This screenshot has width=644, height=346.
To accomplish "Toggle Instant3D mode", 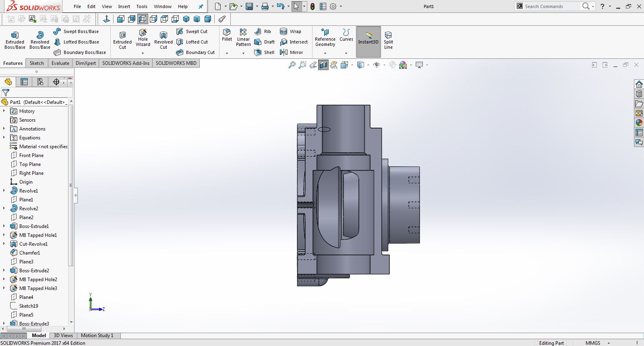I will (369, 42).
